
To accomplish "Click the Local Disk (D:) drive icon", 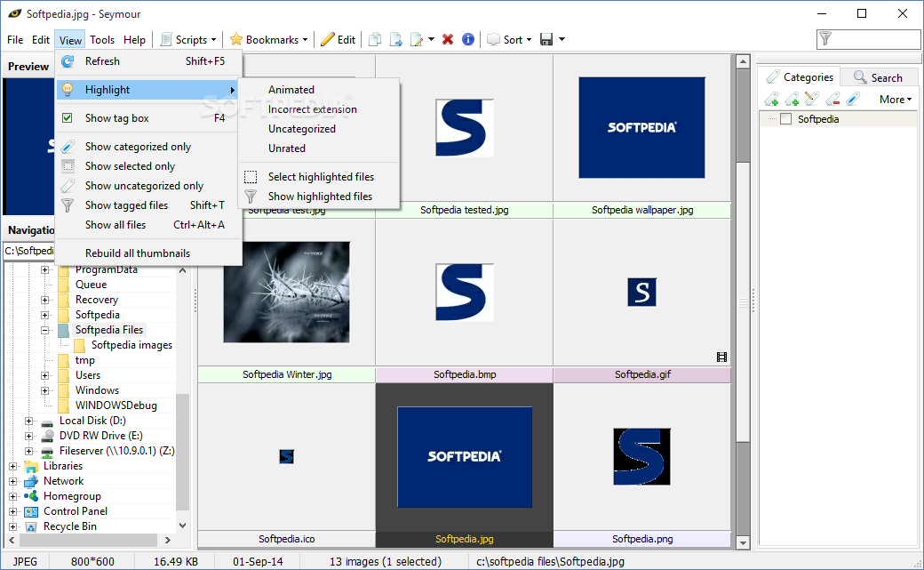I will 47,421.
